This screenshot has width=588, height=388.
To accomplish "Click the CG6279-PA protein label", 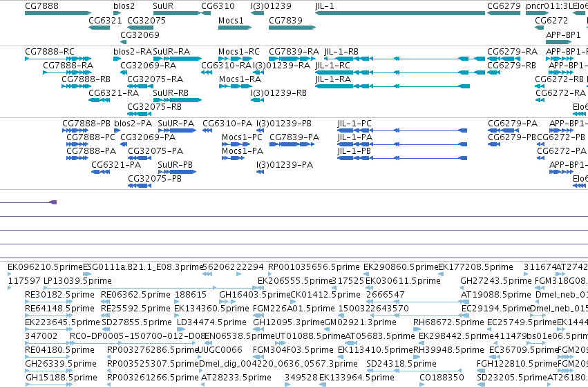I will click(x=513, y=123).
